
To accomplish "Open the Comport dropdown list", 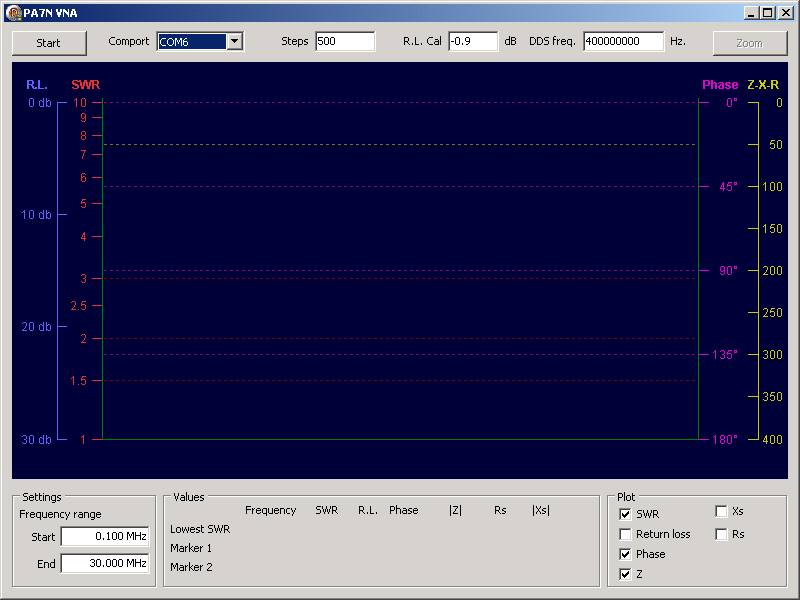I will click(235, 42).
